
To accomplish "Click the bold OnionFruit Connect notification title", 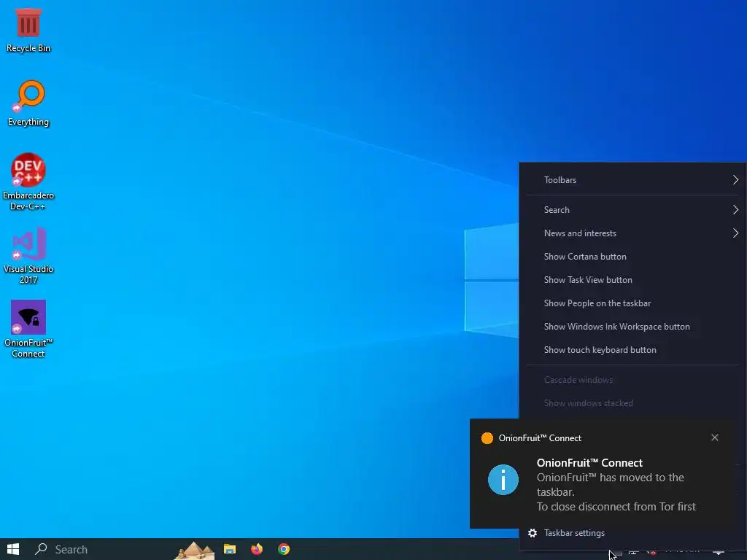I will (589, 463).
